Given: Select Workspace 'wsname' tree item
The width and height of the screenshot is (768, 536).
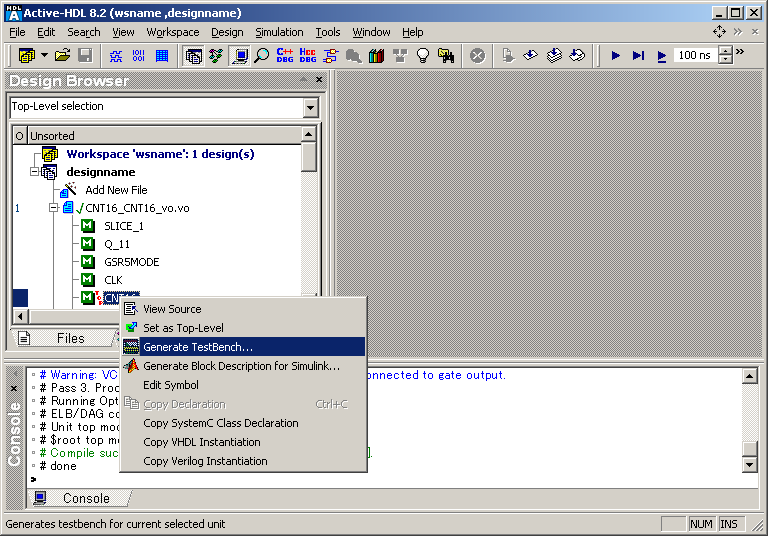Looking at the screenshot, I should click(x=160, y=154).
